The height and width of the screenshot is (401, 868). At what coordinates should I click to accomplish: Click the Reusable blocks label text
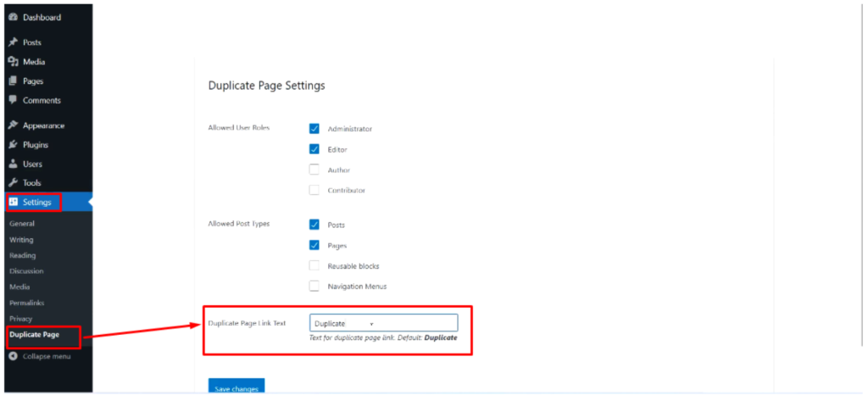click(353, 266)
